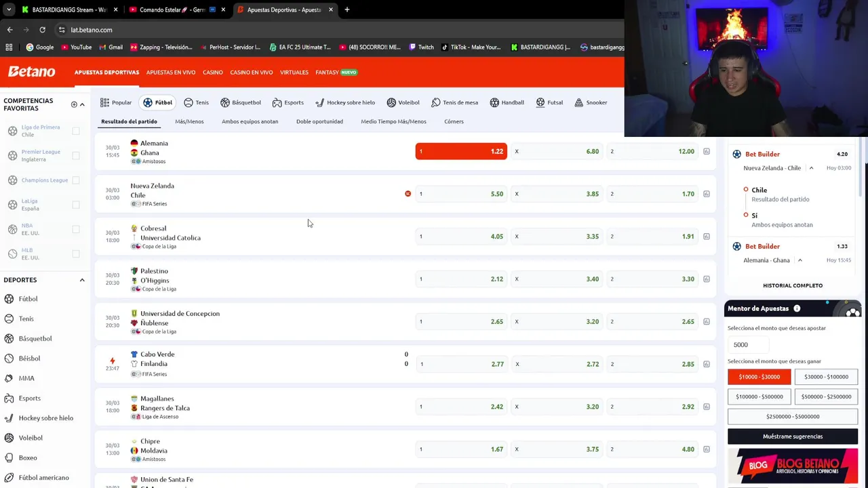Open the Twitch bookmark

(421, 47)
